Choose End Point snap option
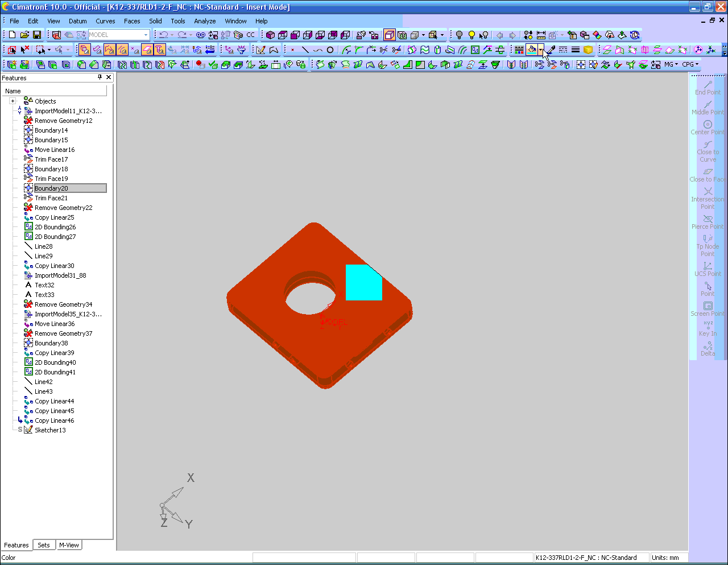Image resolution: width=728 pixels, height=565 pixels. (x=708, y=88)
